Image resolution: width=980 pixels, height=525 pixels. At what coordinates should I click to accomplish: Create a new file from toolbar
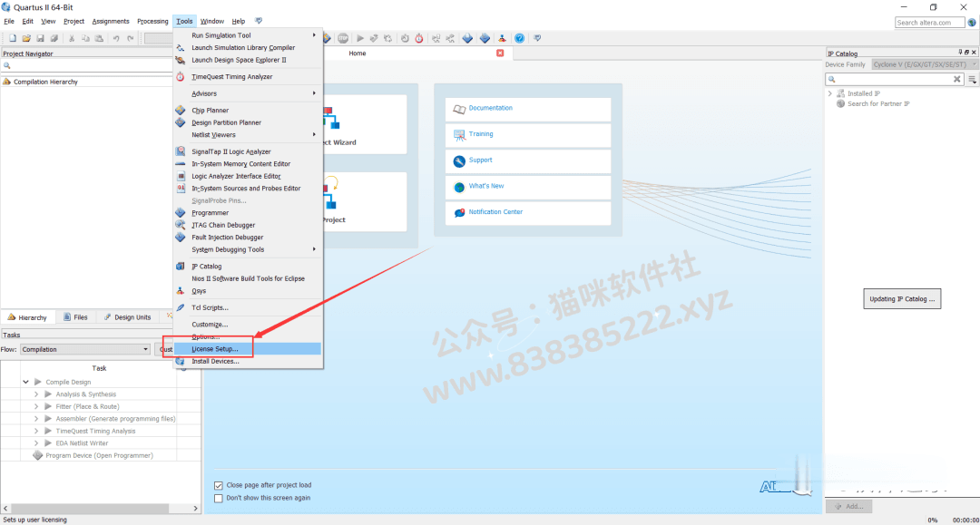[13, 38]
